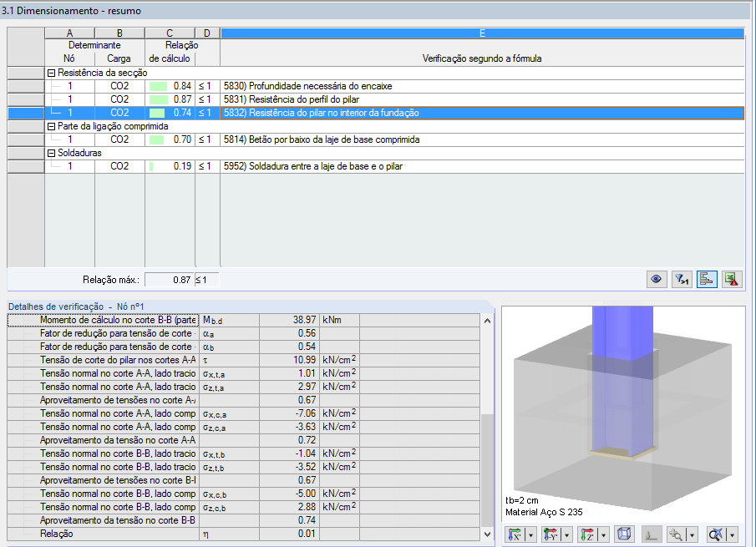Click the reset zoom magnifier X icon
This screenshot has width=756, height=547.
point(716,534)
